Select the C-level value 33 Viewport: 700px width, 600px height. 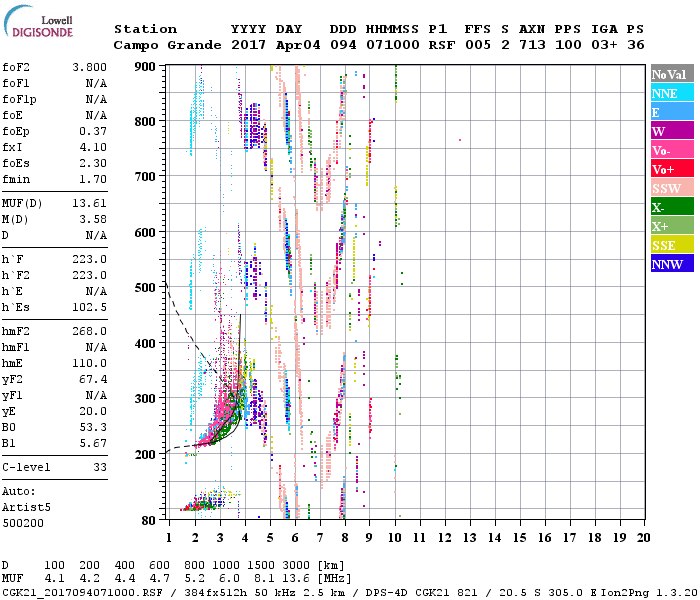click(x=100, y=467)
